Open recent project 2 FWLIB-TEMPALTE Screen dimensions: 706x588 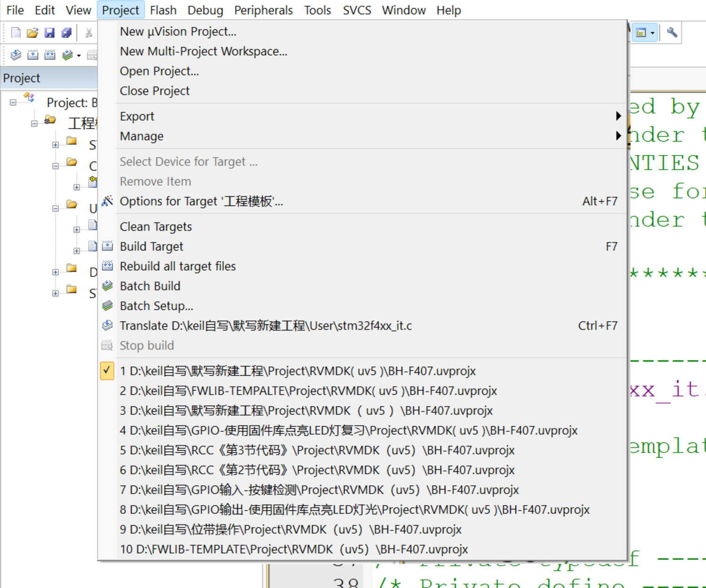tap(362, 390)
